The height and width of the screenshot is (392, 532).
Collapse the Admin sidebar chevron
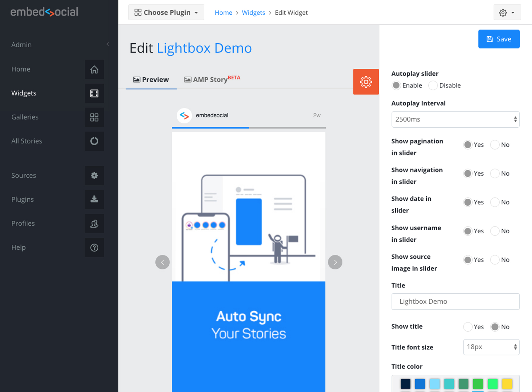click(x=107, y=44)
